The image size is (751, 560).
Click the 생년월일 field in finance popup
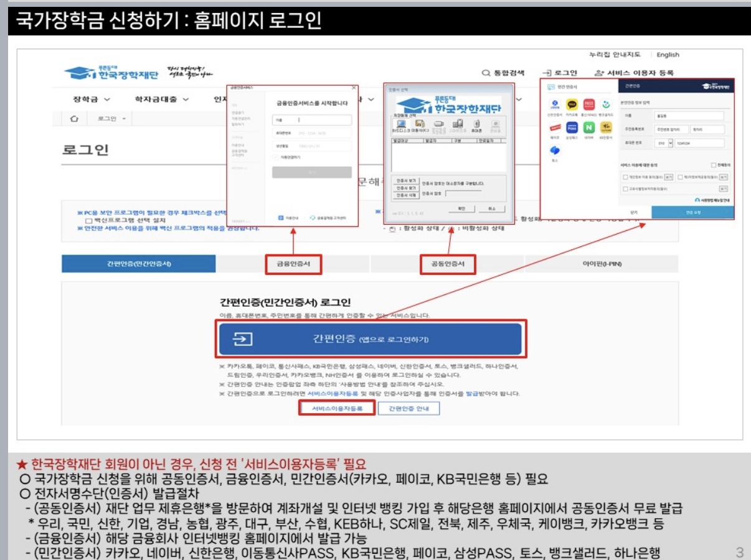pos(312,146)
